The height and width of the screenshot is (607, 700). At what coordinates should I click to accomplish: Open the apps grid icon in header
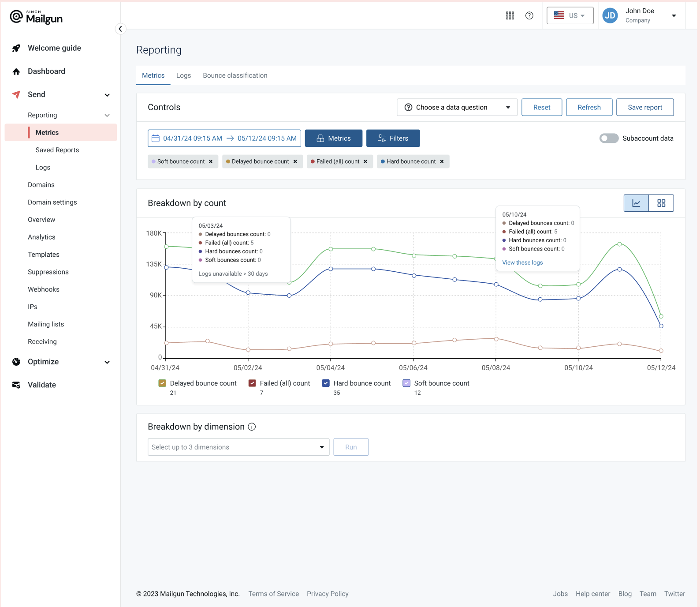pos(510,16)
